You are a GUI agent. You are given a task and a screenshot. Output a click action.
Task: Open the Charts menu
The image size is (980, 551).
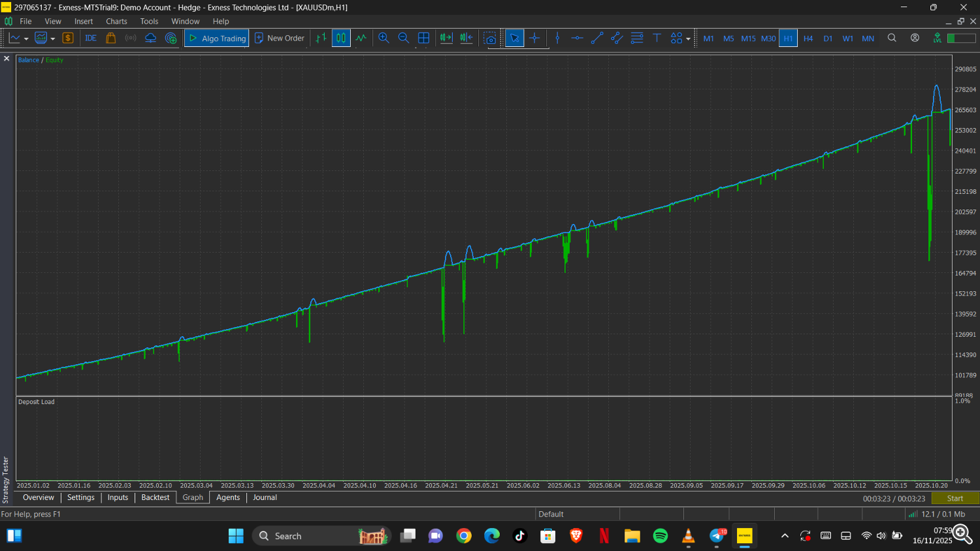click(x=116, y=21)
